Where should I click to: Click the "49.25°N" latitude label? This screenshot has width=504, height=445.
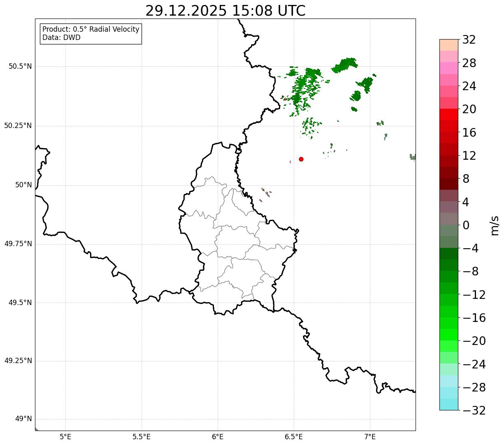(x=18, y=361)
